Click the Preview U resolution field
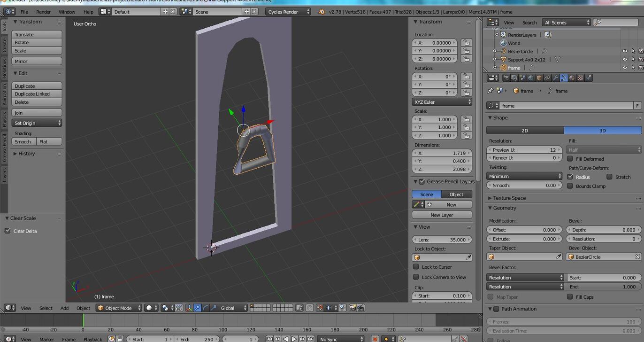The width and height of the screenshot is (644, 342). click(x=524, y=150)
